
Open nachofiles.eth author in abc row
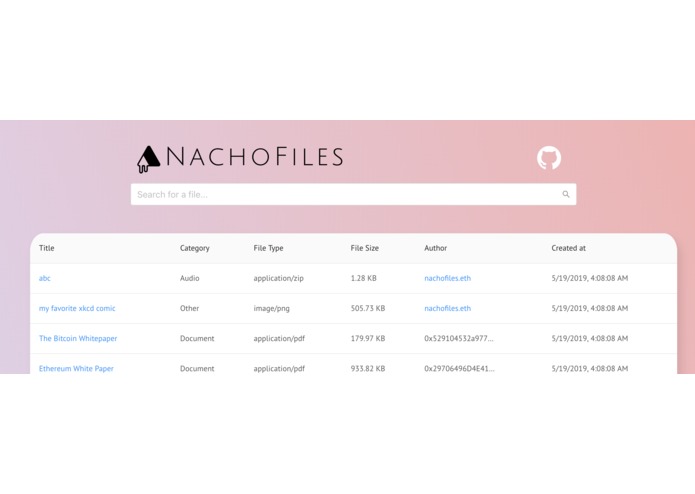[448, 278]
